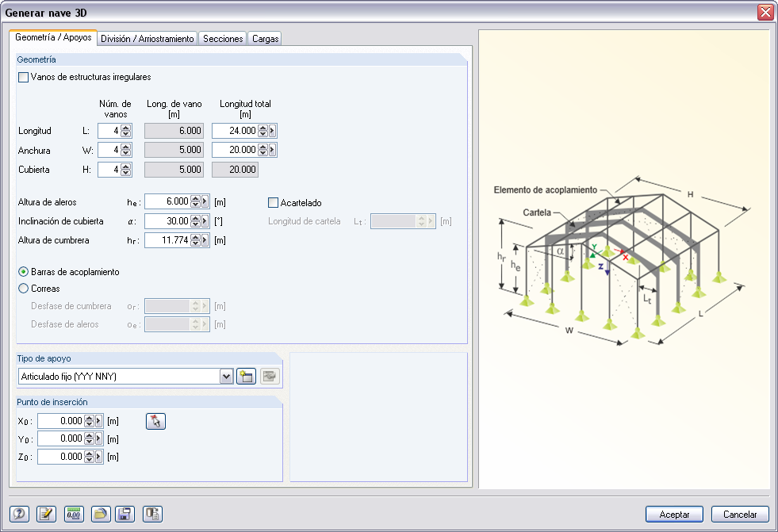This screenshot has height=532, width=778.
Task: Click the Longitud vano length value 6.000
Action: pos(174,131)
